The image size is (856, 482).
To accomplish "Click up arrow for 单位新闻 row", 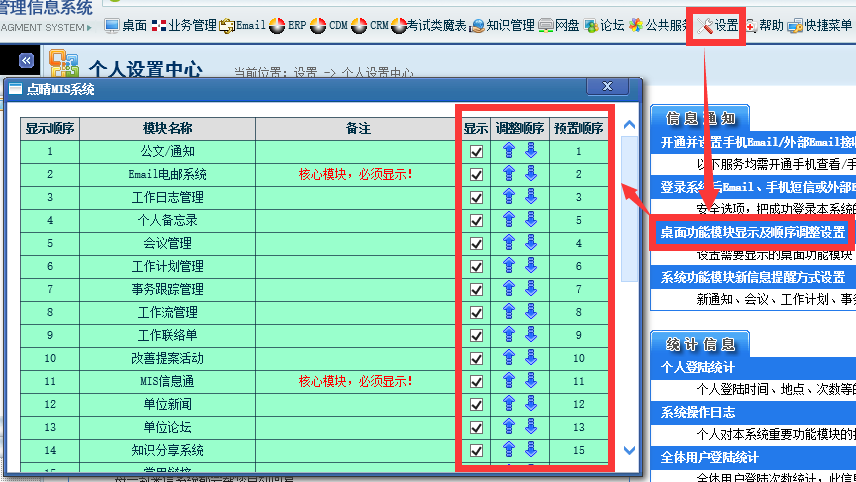I will pyautogui.click(x=508, y=404).
